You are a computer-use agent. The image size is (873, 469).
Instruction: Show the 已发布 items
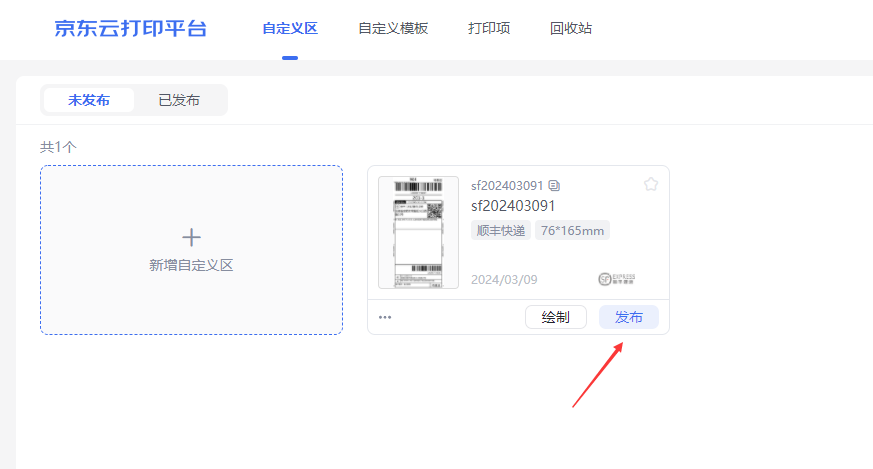coord(179,100)
